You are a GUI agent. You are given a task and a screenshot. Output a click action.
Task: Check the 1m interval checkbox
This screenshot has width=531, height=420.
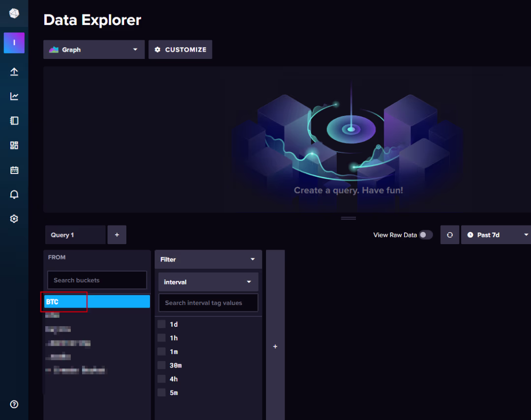click(162, 352)
